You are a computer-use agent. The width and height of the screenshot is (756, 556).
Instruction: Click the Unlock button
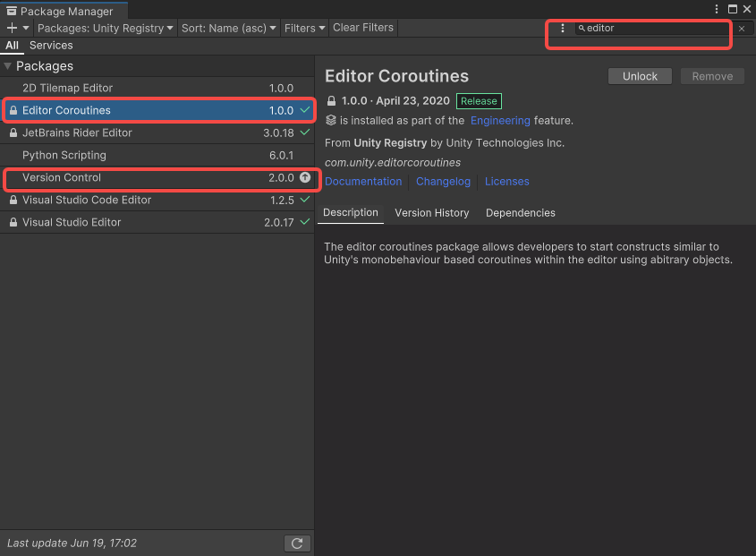(x=640, y=76)
